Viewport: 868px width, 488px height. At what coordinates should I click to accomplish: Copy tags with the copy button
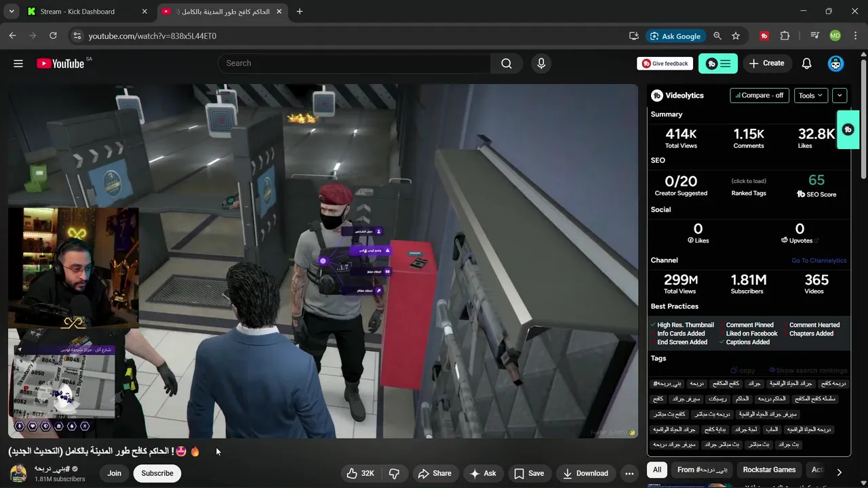click(743, 371)
